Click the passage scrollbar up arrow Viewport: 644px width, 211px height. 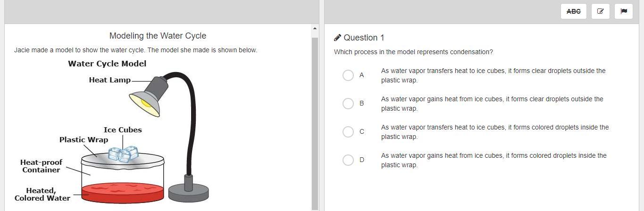pos(315,29)
